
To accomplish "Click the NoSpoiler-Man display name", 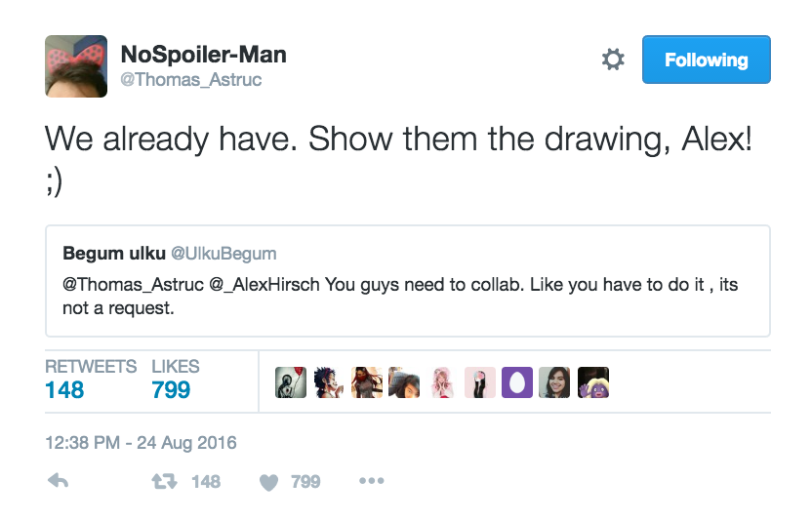I will (203, 54).
